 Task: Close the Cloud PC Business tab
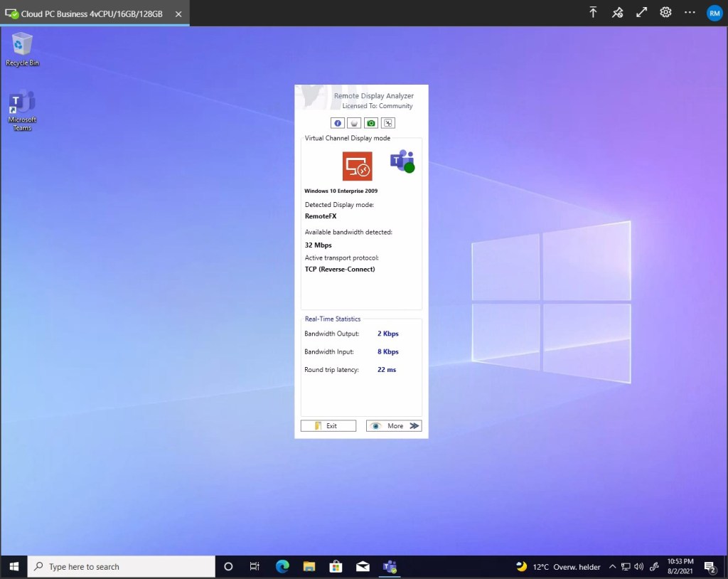click(178, 14)
